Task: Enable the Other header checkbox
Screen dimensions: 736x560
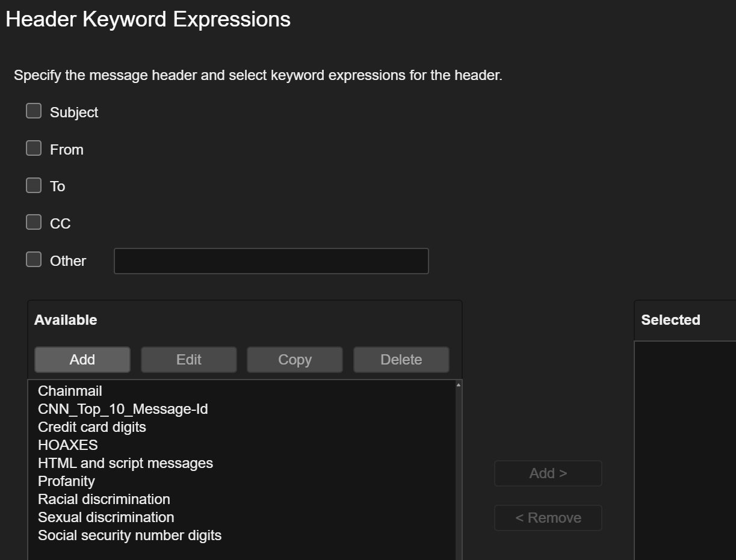Action: (34, 260)
